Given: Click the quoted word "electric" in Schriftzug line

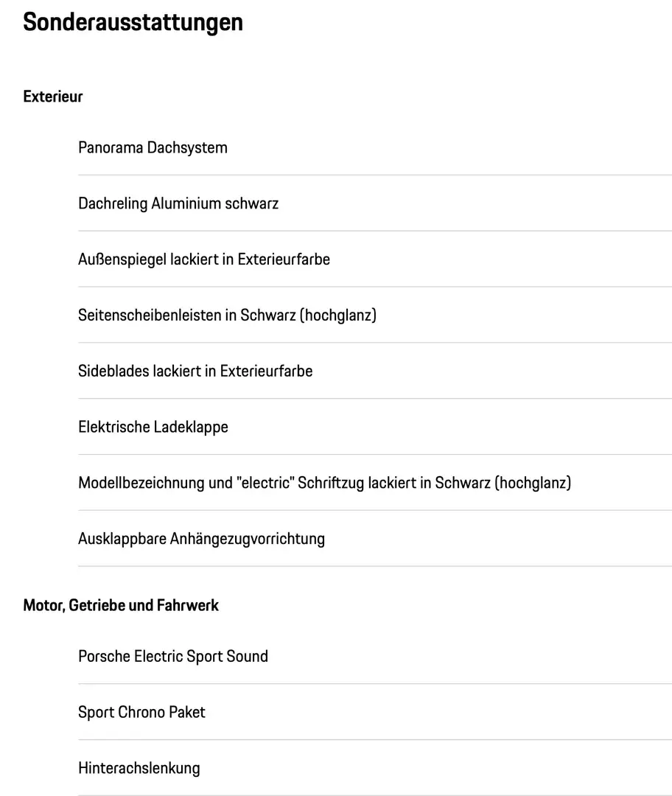Looking at the screenshot, I should pyautogui.click(x=267, y=483).
